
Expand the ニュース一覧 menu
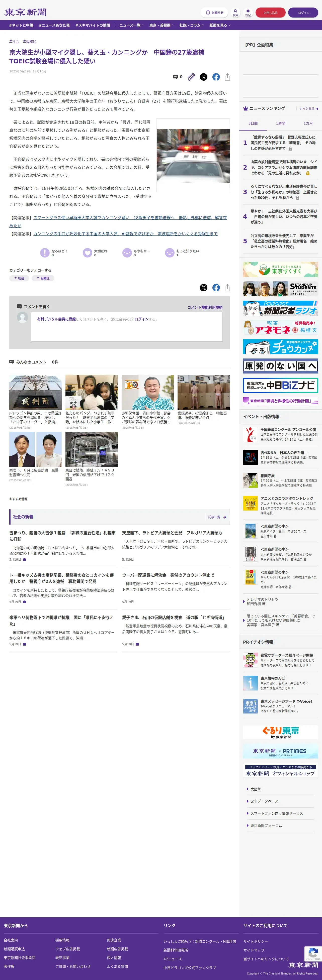click(132, 25)
